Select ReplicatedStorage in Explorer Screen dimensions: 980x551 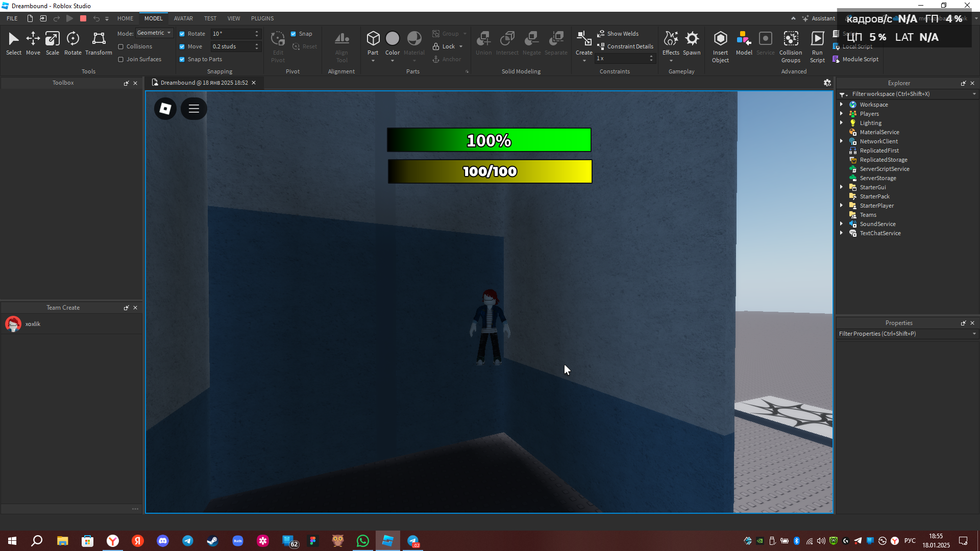[884, 160]
